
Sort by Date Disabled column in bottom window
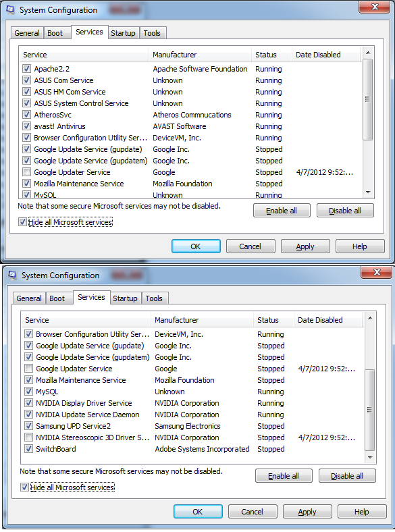coord(328,320)
